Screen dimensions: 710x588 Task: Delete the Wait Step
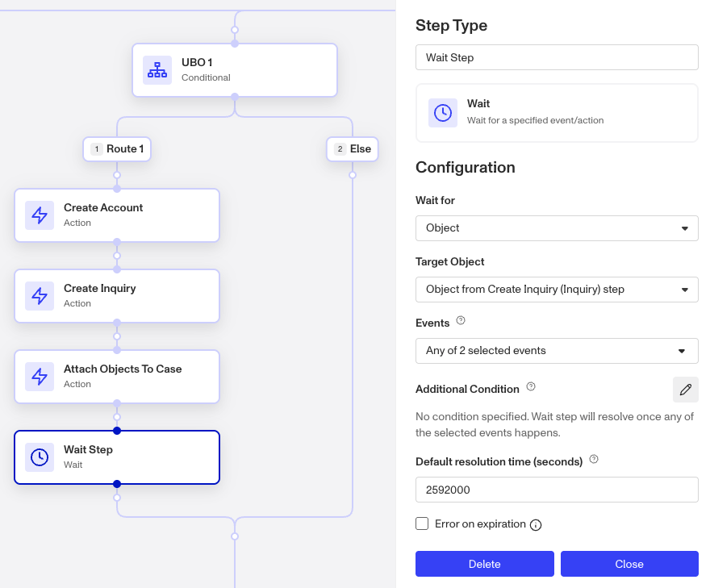tap(485, 564)
